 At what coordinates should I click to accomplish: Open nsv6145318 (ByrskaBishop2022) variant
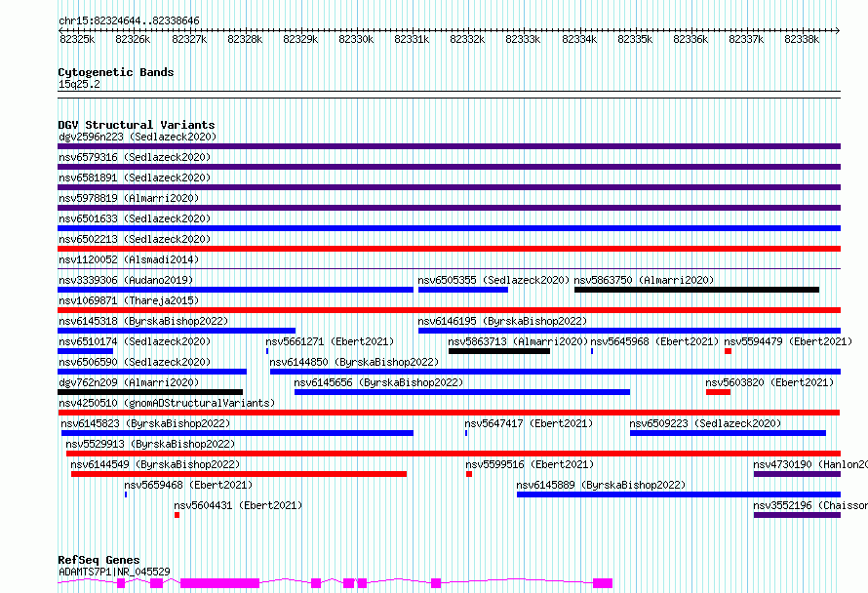tap(143, 321)
